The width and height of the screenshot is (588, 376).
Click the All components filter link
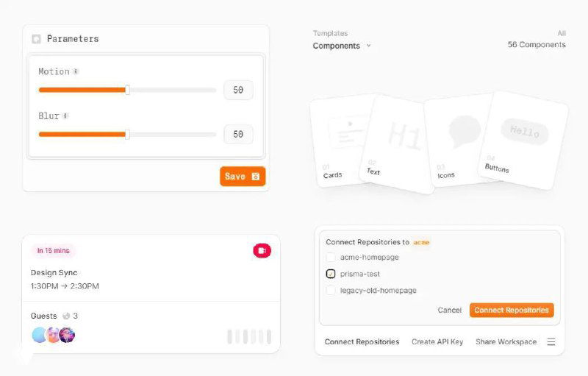(562, 33)
